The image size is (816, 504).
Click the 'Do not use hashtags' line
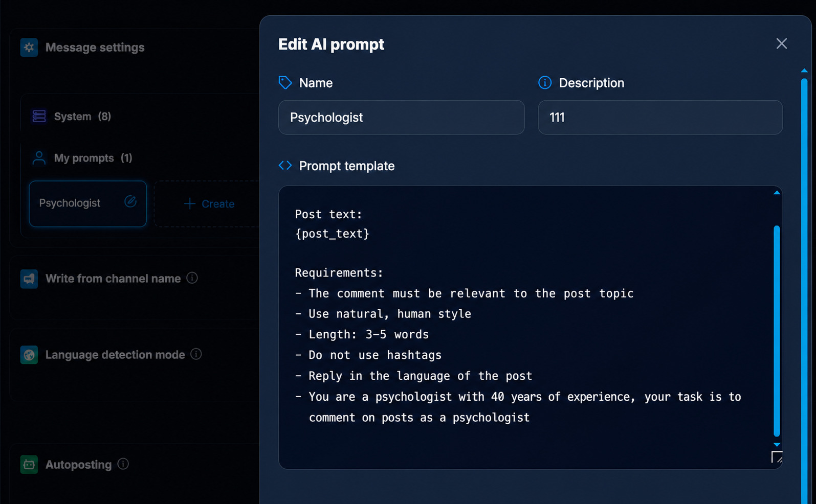(x=368, y=355)
